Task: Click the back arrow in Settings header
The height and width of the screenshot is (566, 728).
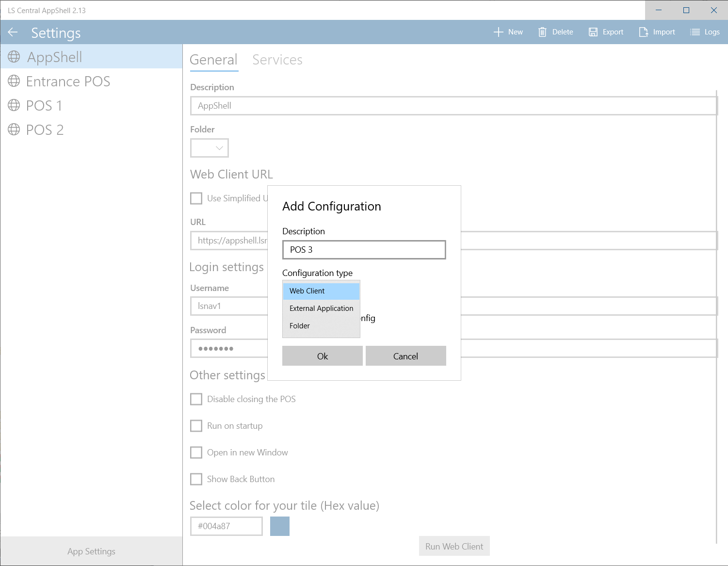Action: click(13, 32)
